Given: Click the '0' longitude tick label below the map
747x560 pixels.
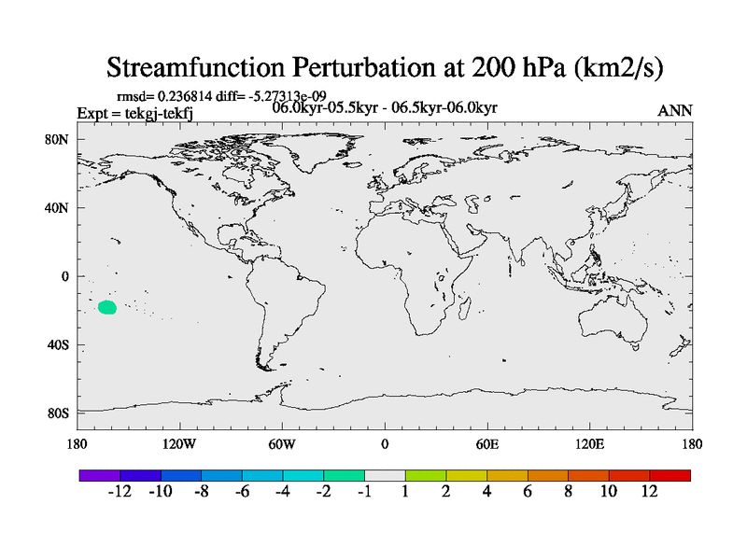Looking at the screenshot, I should tap(385, 443).
